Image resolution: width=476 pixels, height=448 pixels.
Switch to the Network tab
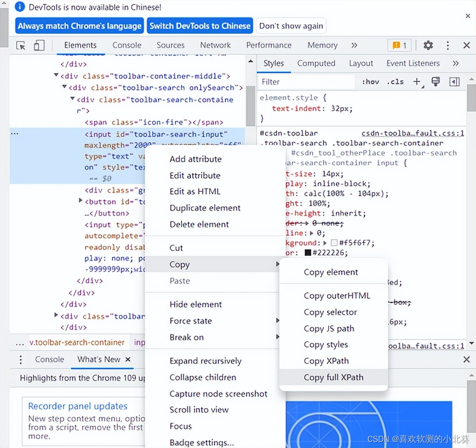(215, 45)
